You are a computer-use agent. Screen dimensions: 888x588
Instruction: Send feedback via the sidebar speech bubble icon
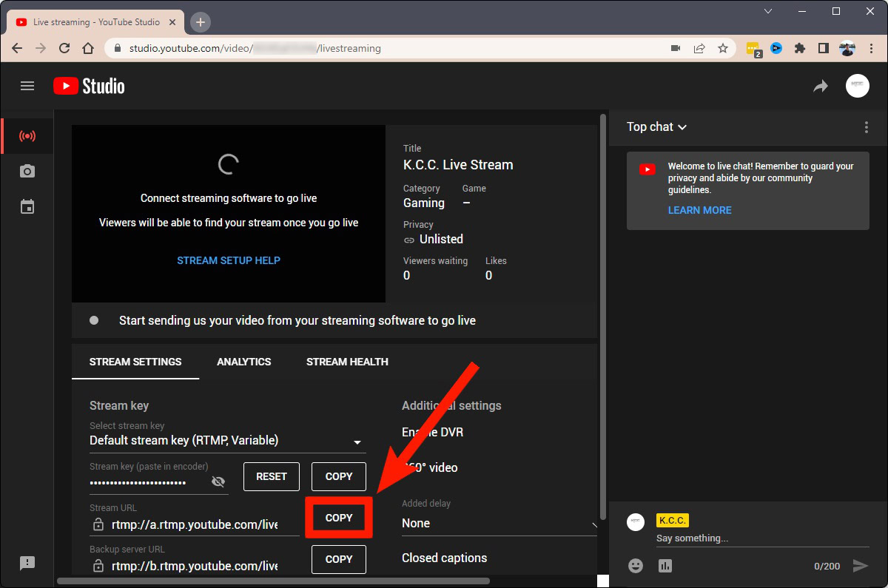(x=27, y=564)
